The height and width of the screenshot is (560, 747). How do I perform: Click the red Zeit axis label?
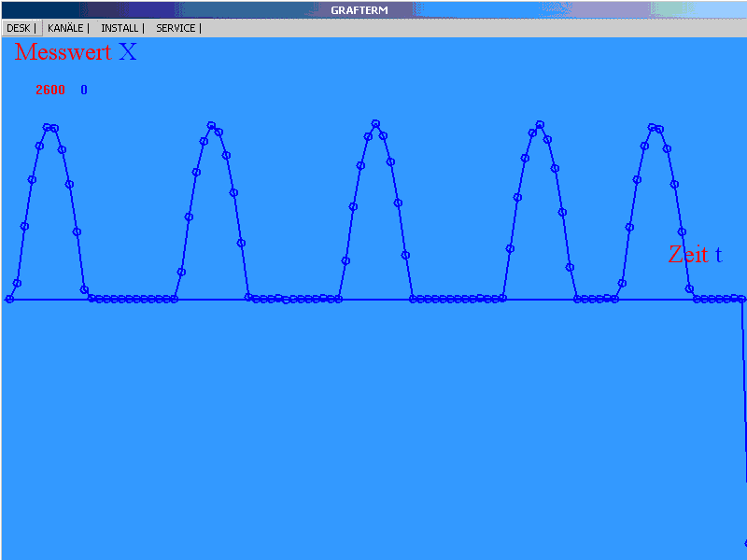coord(688,254)
